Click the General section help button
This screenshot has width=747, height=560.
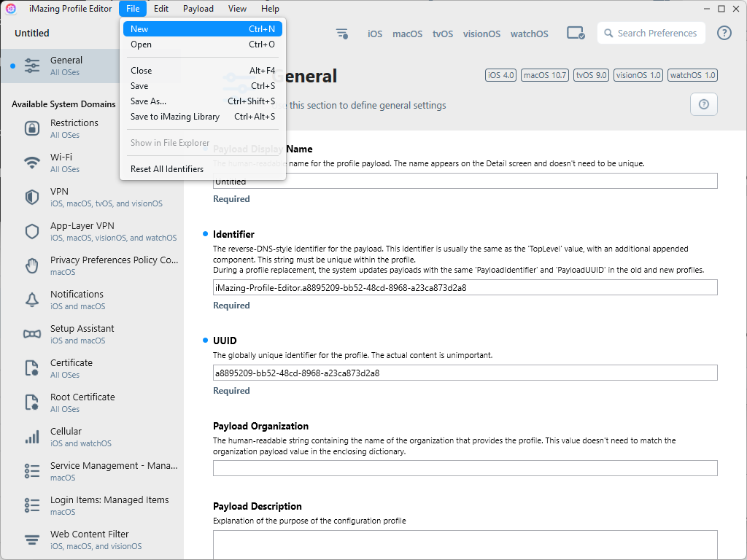click(704, 104)
